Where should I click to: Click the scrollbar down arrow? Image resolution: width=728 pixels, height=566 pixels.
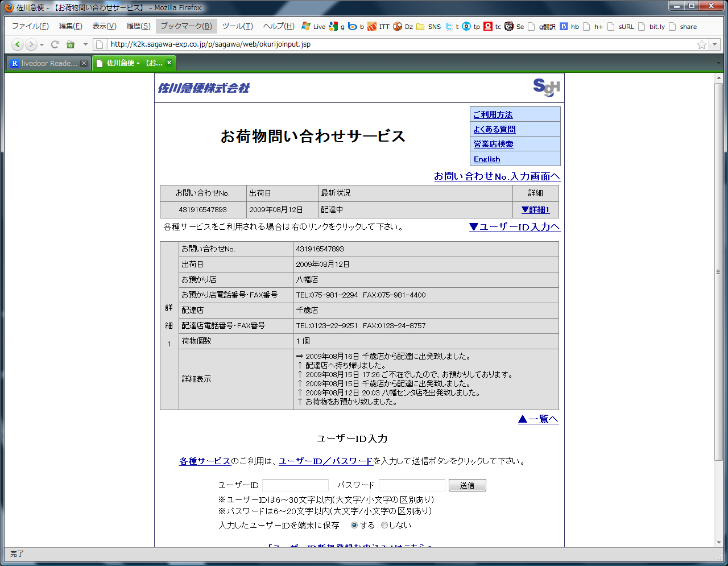click(719, 543)
